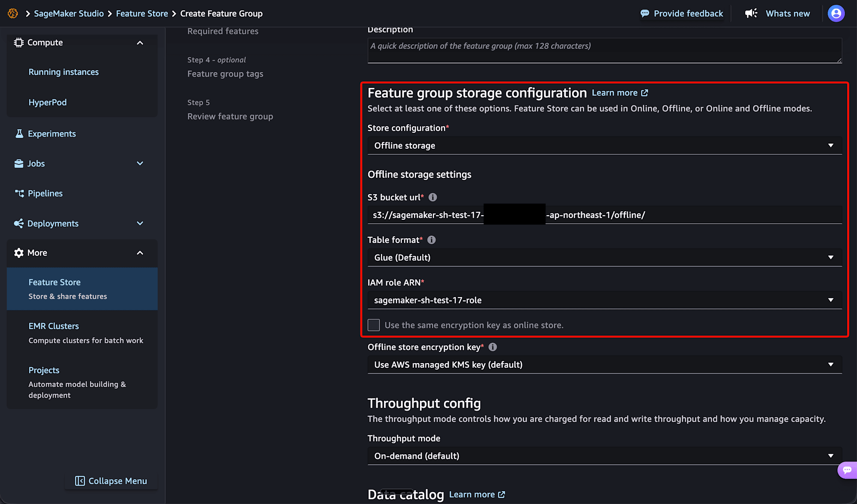Open the Store configuration dropdown
Screen dimensions: 857x504
(605, 146)
